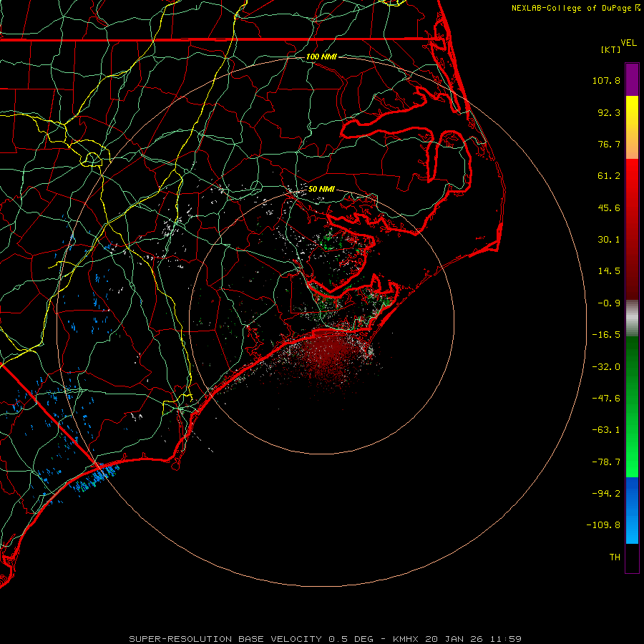Select the -16.5 legend value
Image resolution: width=644 pixels, height=644 pixels.
tap(606, 335)
